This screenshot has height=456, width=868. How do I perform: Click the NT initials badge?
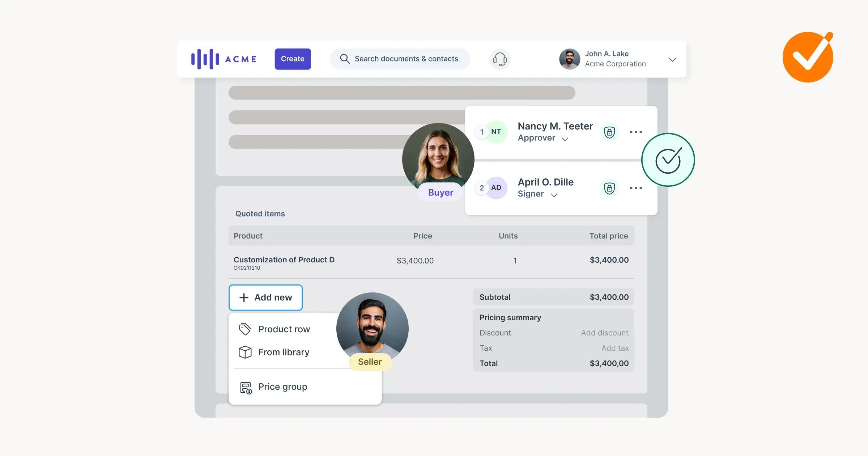click(496, 132)
